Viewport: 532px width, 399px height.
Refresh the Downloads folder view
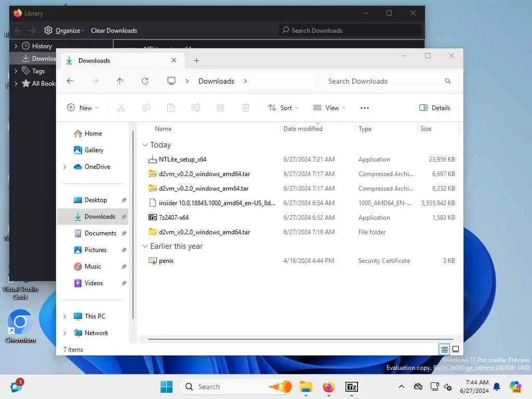click(145, 81)
